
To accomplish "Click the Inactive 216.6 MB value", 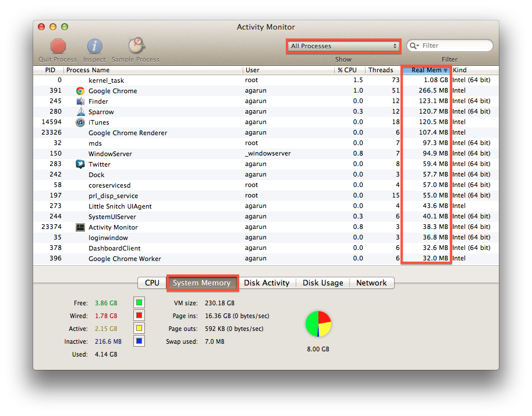I will (x=108, y=341).
